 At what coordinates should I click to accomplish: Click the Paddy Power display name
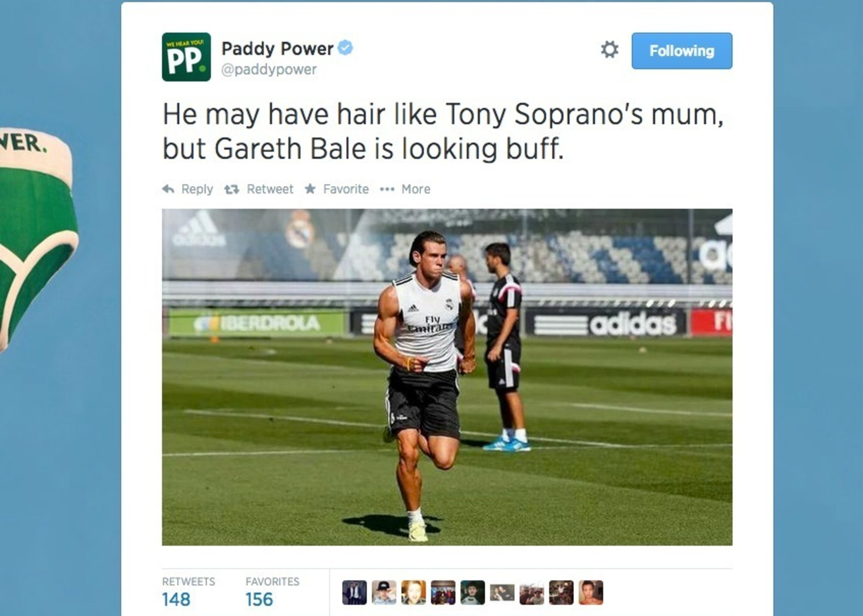pos(278,48)
